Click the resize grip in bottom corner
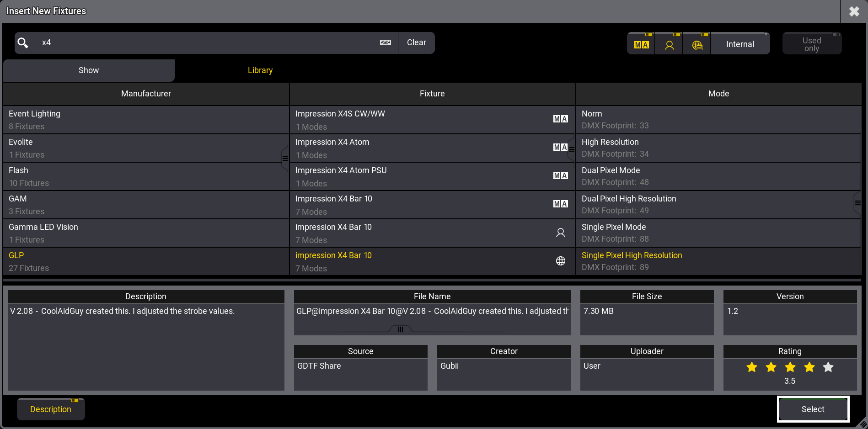Image resolution: width=868 pixels, height=429 pixels. point(862,423)
